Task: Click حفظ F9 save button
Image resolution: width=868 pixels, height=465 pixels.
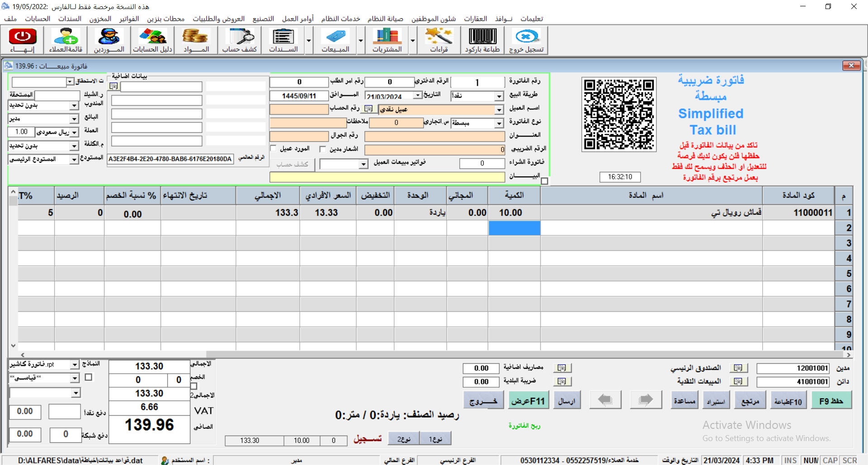Action: 831,400
